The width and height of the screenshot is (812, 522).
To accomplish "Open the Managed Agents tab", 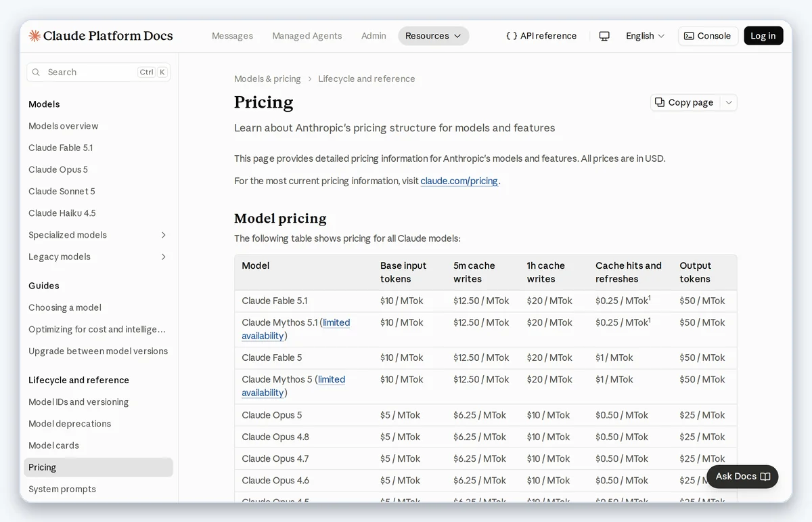I will [307, 36].
